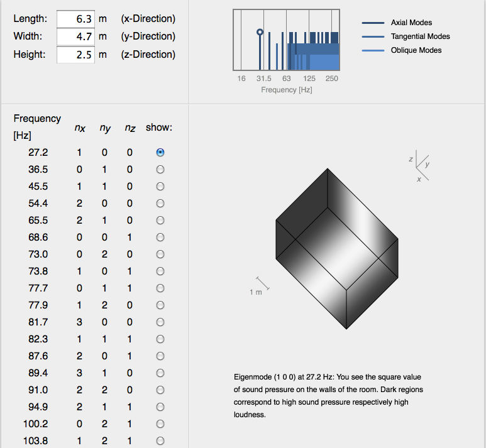Click the '(z-Direction)' label
486x448 pixels.
pyautogui.click(x=148, y=54)
